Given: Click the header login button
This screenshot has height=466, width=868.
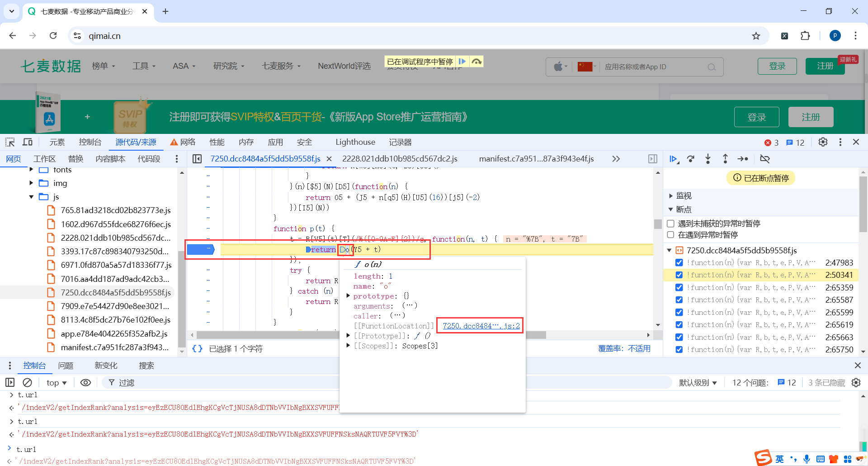Looking at the screenshot, I should pyautogui.click(x=777, y=66).
